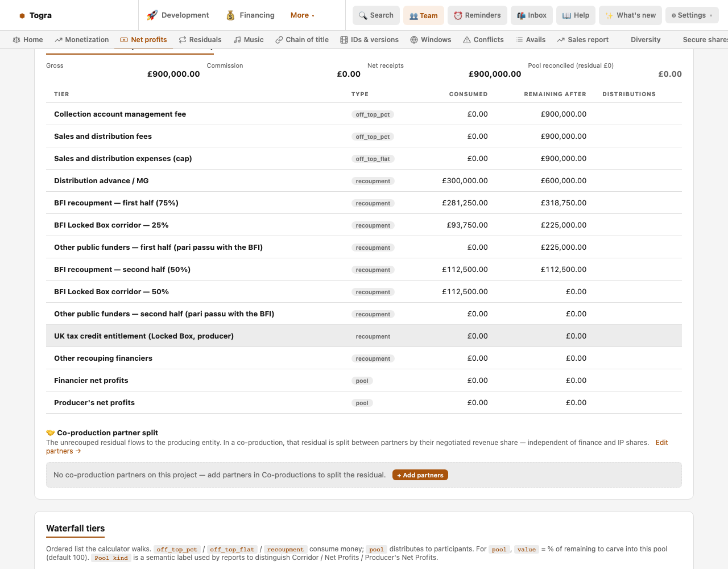
Task: Click the £281,250.00 consumed value
Action: [465, 203]
